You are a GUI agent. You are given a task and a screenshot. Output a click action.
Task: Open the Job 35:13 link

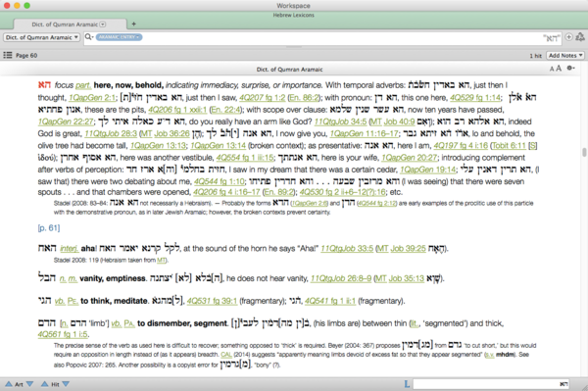[407, 278]
